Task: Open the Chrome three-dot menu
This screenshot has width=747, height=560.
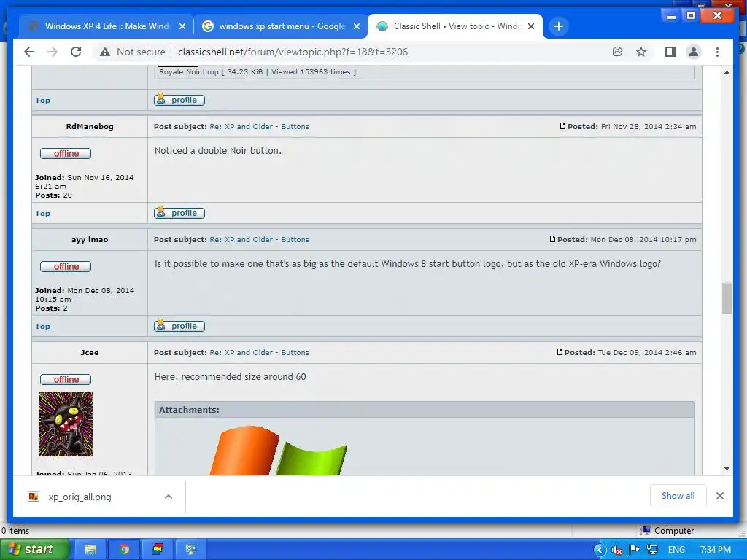Action: coord(717,52)
